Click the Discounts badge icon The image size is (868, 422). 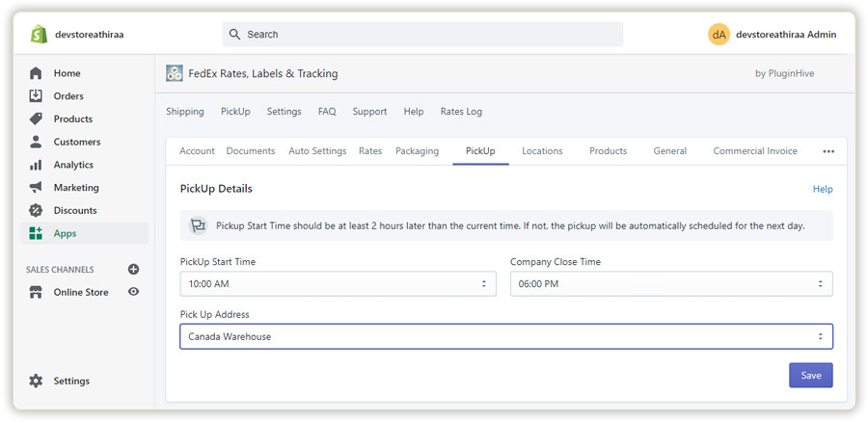click(x=36, y=210)
